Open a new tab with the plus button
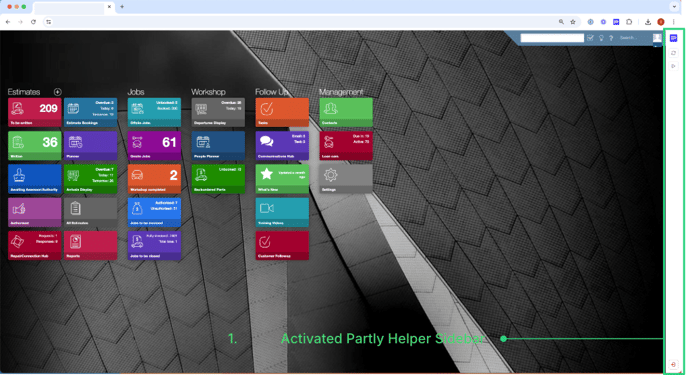688x375 pixels. [x=122, y=7]
